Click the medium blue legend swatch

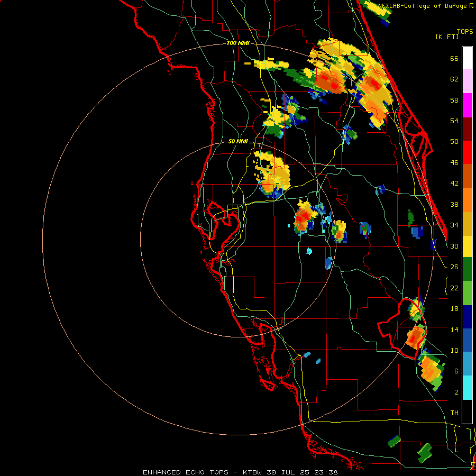click(x=467, y=341)
